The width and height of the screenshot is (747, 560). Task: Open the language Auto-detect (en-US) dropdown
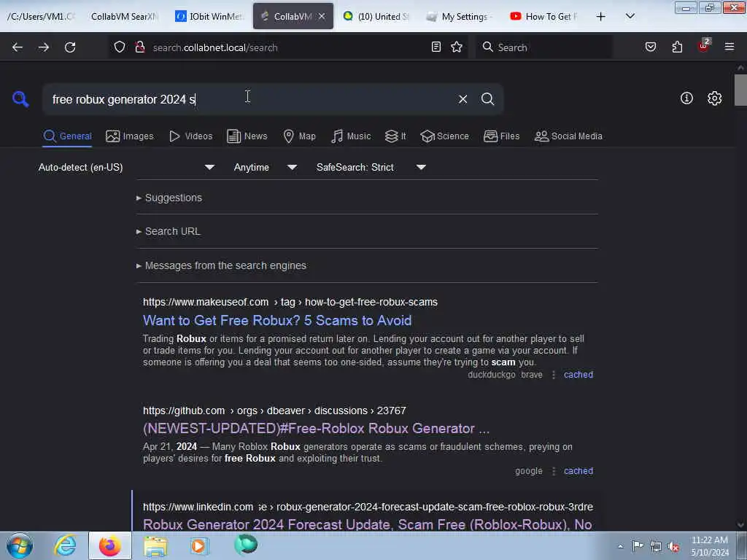126,167
